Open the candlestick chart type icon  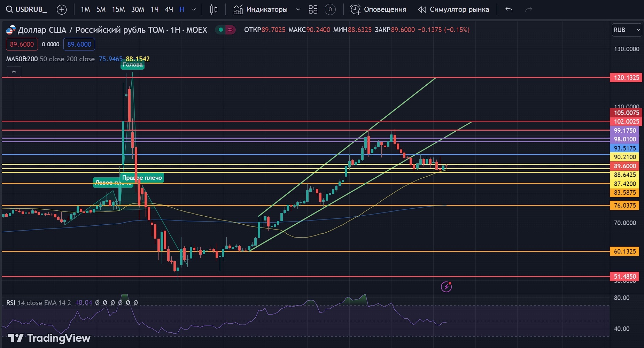click(x=214, y=10)
